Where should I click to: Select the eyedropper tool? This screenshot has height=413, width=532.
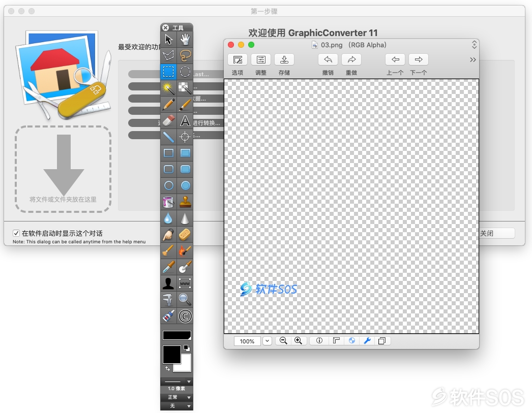click(x=169, y=267)
